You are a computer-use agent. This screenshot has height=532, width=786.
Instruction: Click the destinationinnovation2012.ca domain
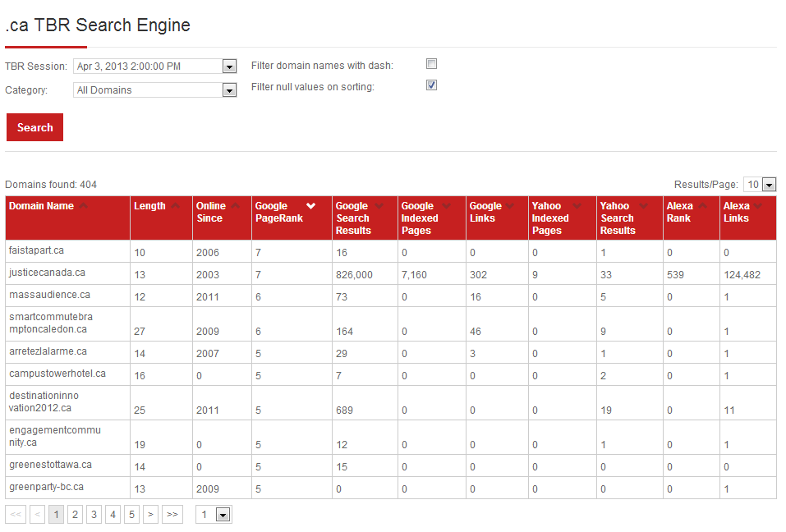pyautogui.click(x=44, y=401)
